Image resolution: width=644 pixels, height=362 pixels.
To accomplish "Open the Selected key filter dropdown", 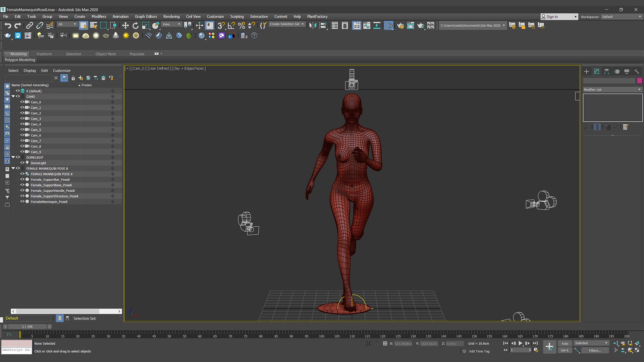I will pos(591,343).
